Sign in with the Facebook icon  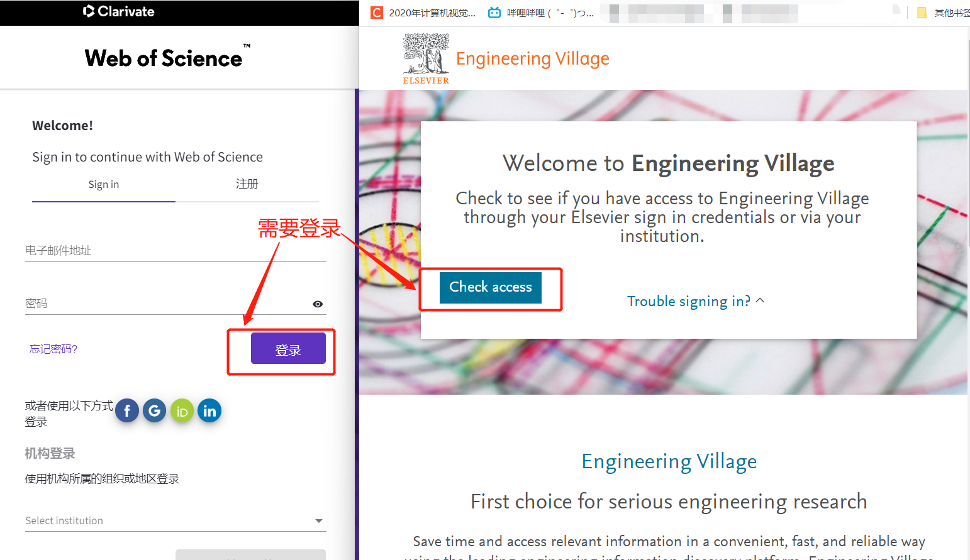click(127, 411)
